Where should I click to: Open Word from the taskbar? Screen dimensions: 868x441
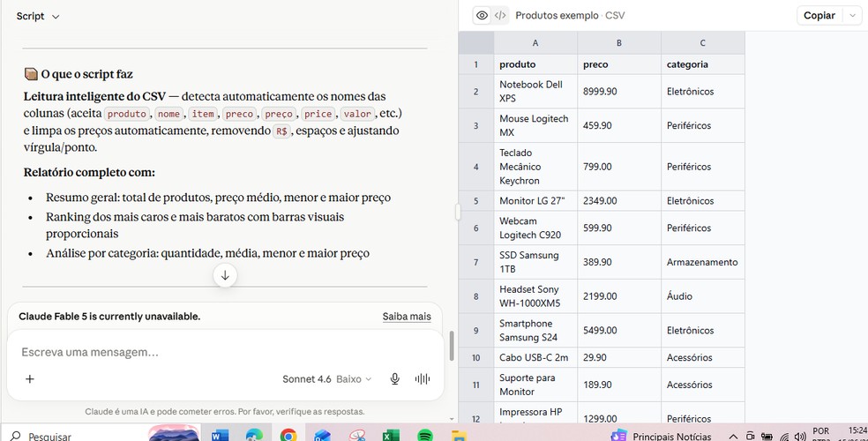(220, 436)
